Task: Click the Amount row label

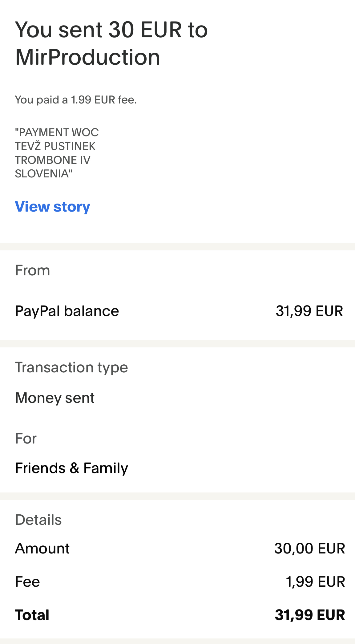Action: (42, 549)
